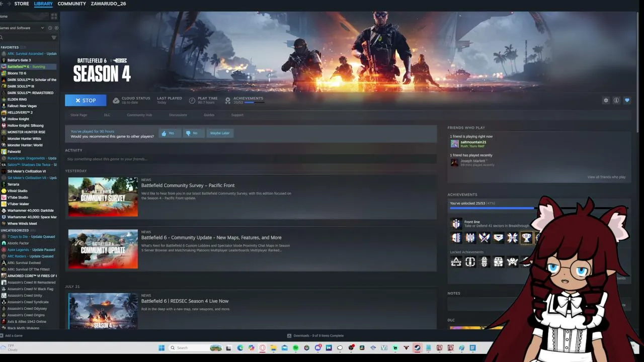644x362 pixels.
Task: Open Battlefield Community Survey – Pacific Front article
Action: [x=188, y=186]
